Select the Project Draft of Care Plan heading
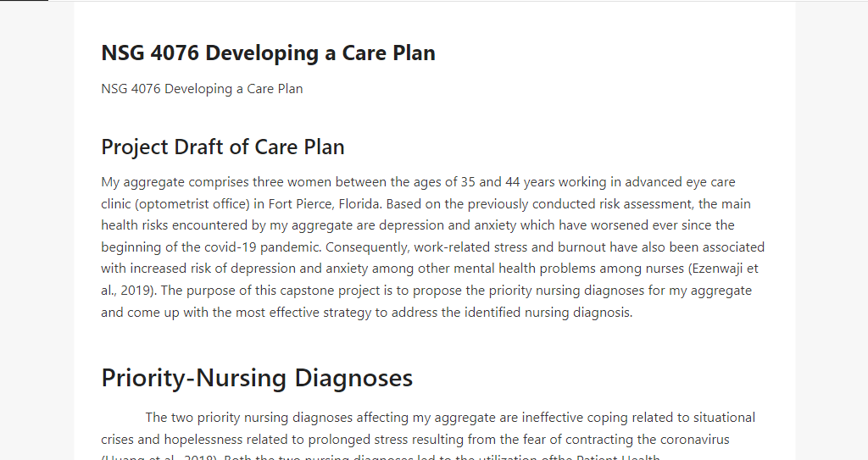The image size is (868, 460). 223,147
